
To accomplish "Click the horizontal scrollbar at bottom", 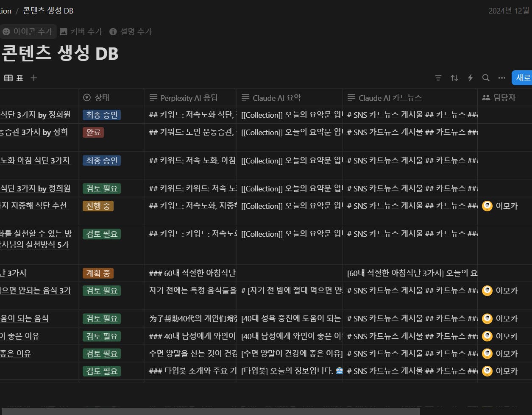I will 210,411.
